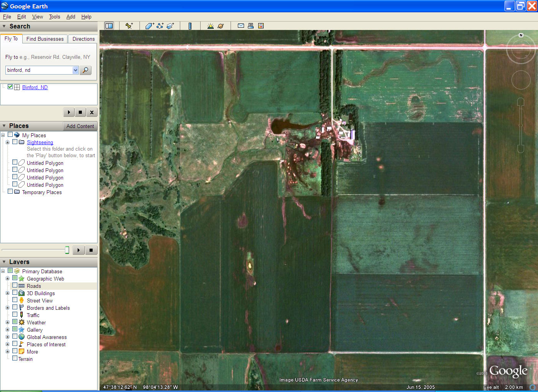Screen dimensions: 538x392
Task: Open the View menu
Action: 38,17
